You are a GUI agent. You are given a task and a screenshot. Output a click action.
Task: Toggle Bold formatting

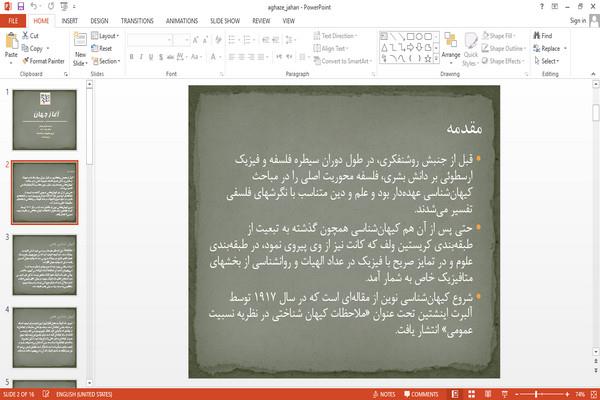(x=132, y=57)
